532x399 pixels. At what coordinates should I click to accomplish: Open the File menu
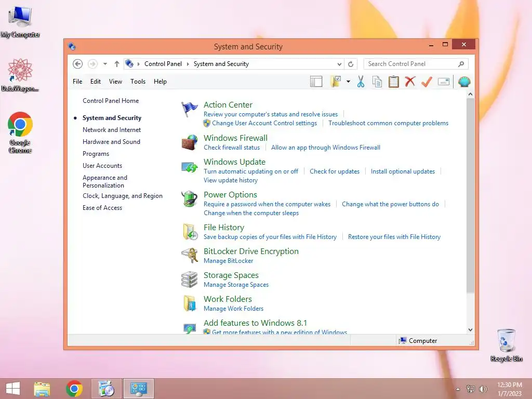tap(77, 82)
